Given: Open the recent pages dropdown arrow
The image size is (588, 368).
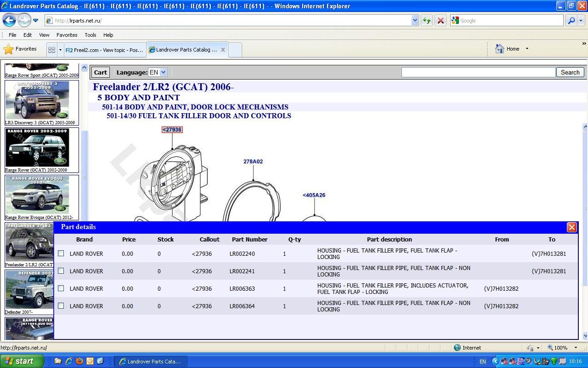Looking at the screenshot, I should point(35,21).
